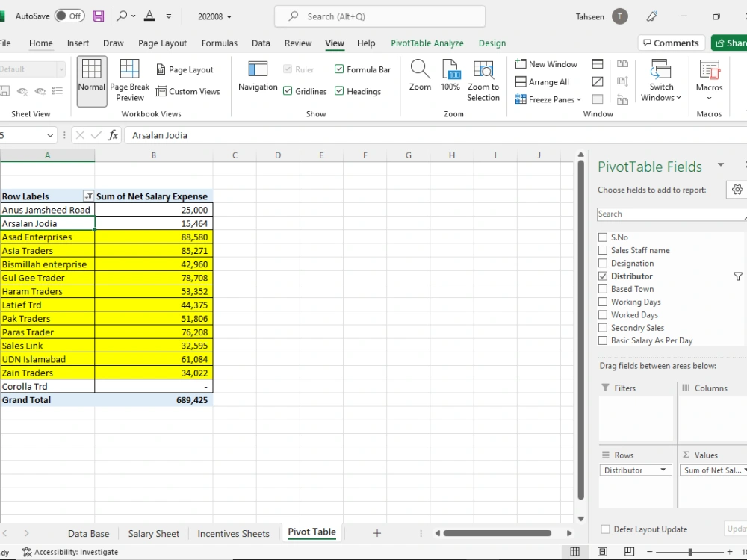Open the Salary Sheet worksheet tab
The image size is (747, 560).
[153, 534]
